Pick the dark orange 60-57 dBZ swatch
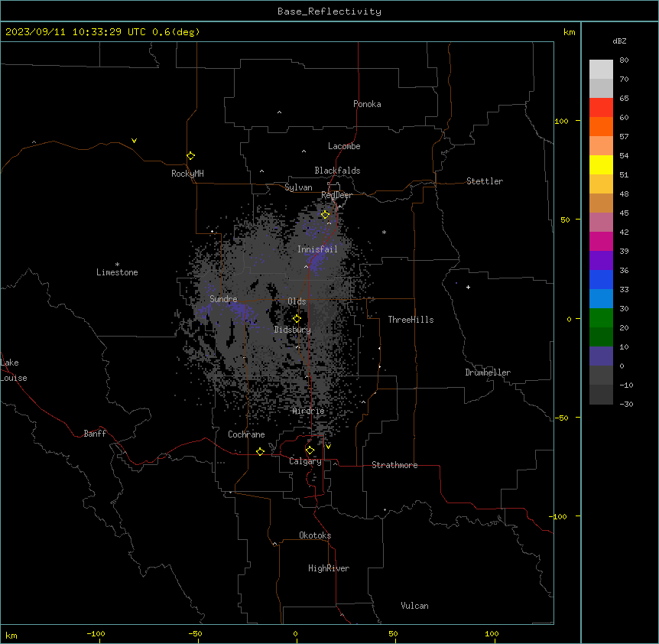This screenshot has width=659, height=644. coord(601,126)
